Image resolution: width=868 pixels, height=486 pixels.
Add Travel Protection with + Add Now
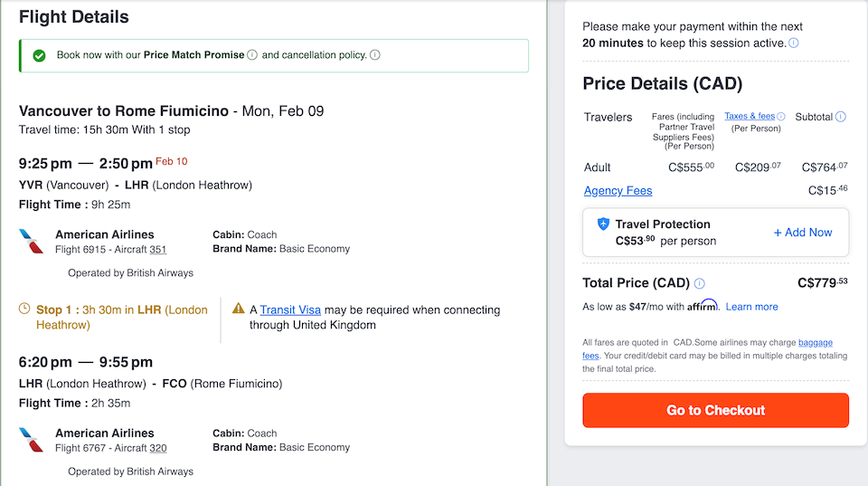tap(802, 233)
